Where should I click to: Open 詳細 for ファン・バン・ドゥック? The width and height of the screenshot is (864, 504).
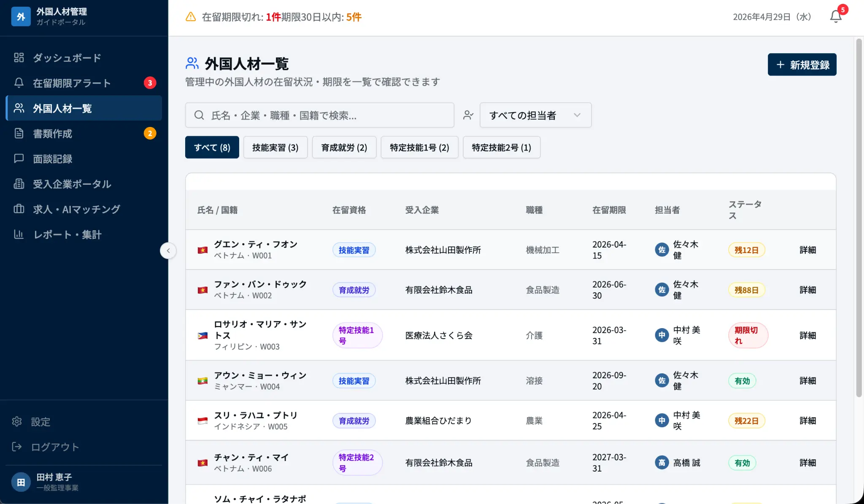click(x=808, y=290)
